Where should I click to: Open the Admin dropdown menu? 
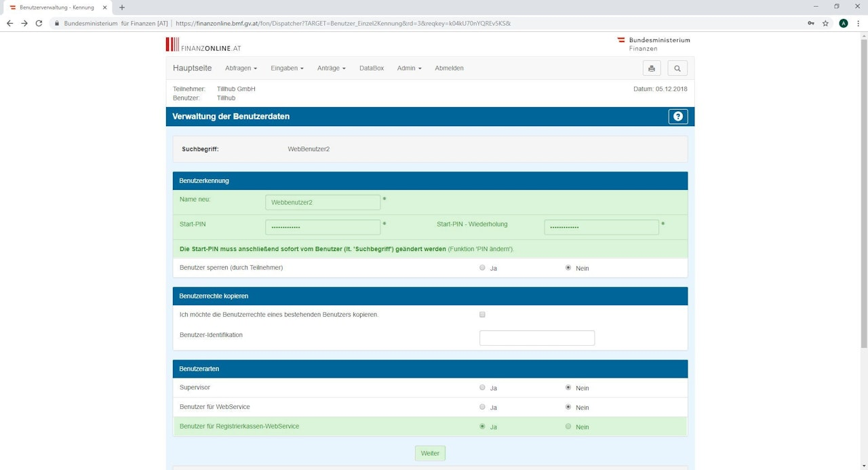pyautogui.click(x=409, y=68)
